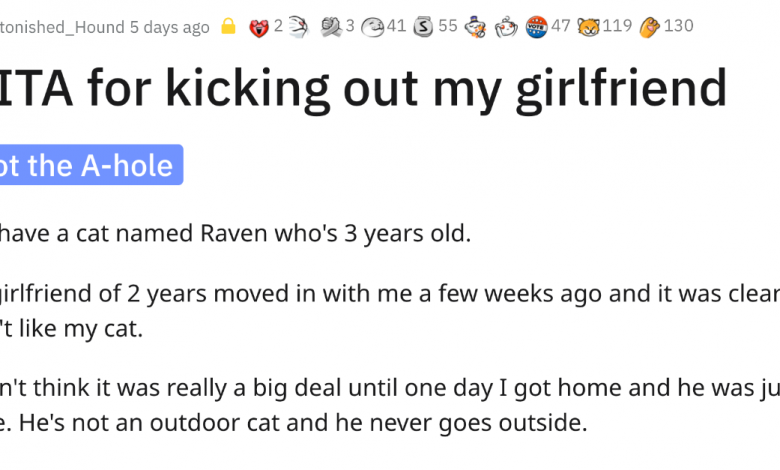Click the Vote badge award
Viewport: 780px width, 470px height.
(536, 26)
